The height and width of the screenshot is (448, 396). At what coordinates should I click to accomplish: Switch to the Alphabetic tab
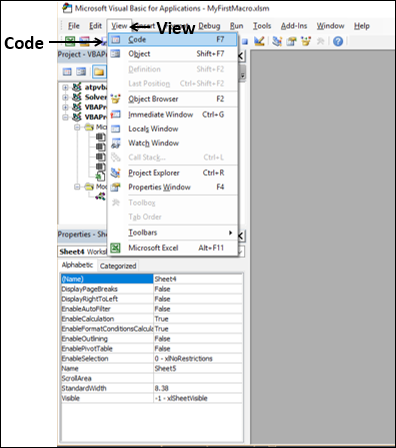click(x=77, y=265)
